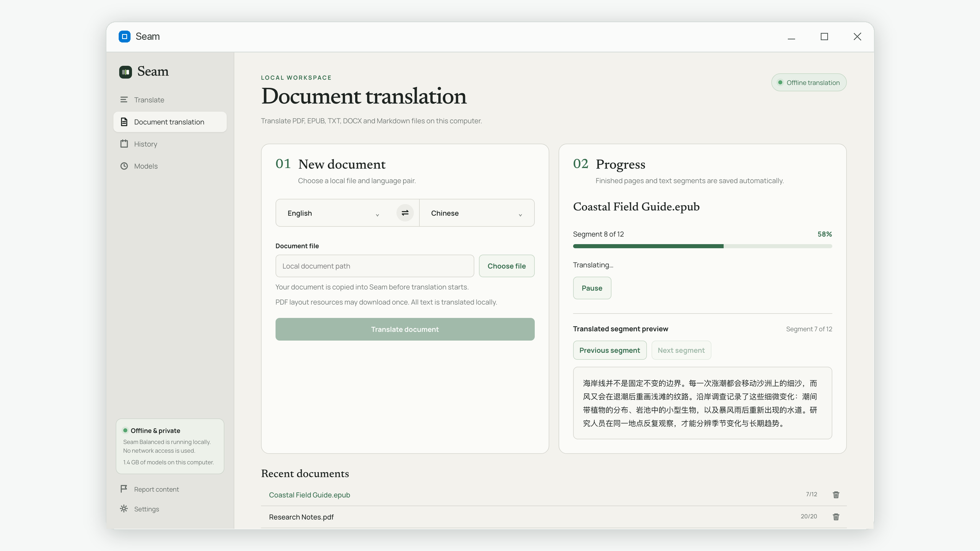Click the Translating... status text
980x551 pixels.
pyautogui.click(x=593, y=265)
